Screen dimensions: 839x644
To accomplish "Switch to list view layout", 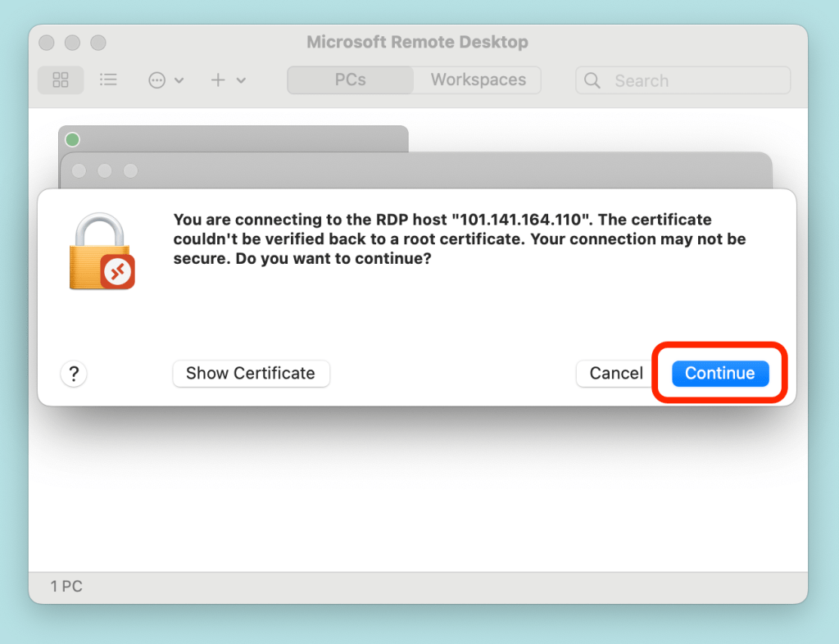I will click(x=108, y=80).
